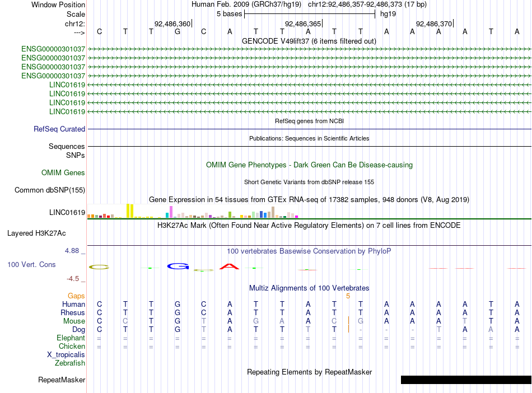
Task: Open Publications: Sequences in Scientific Articles
Action: (x=309, y=138)
